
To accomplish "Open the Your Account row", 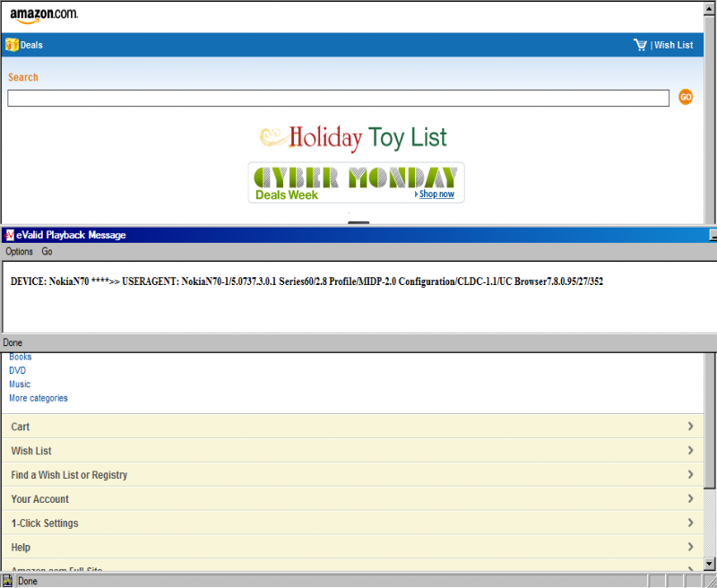I will click(x=352, y=499).
